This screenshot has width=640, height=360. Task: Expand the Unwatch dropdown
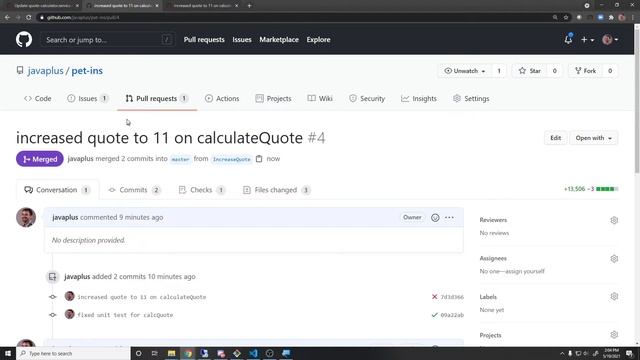[x=465, y=71]
